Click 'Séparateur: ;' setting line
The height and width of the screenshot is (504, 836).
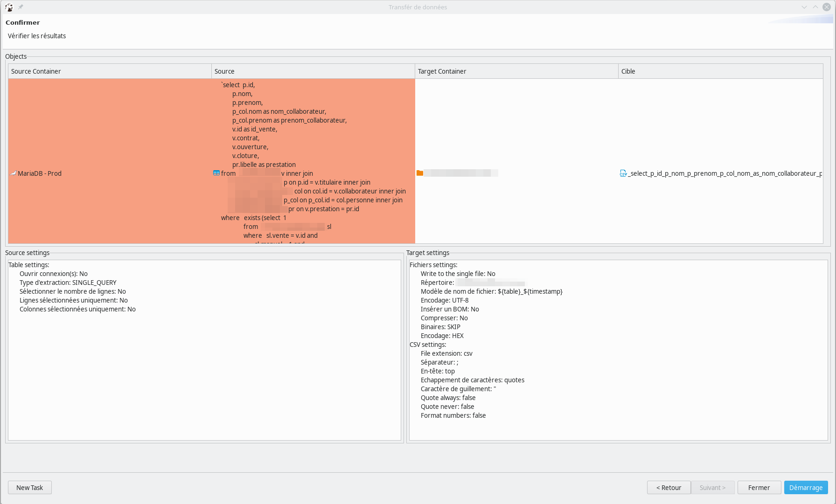[439, 362]
